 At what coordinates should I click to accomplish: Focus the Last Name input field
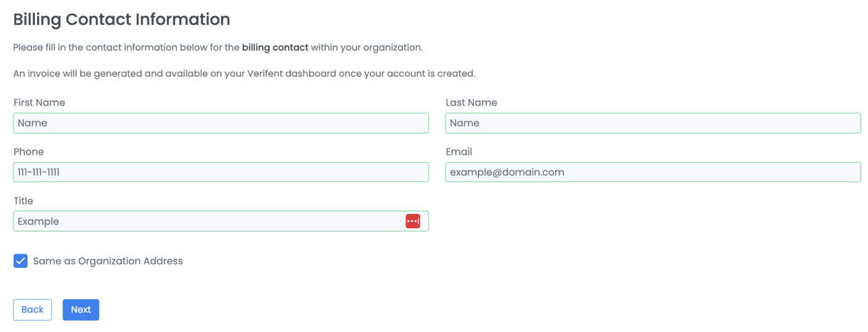pos(652,123)
